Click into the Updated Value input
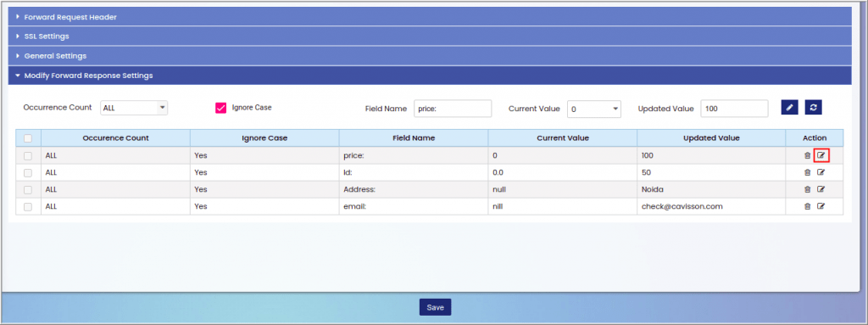 tap(734, 109)
